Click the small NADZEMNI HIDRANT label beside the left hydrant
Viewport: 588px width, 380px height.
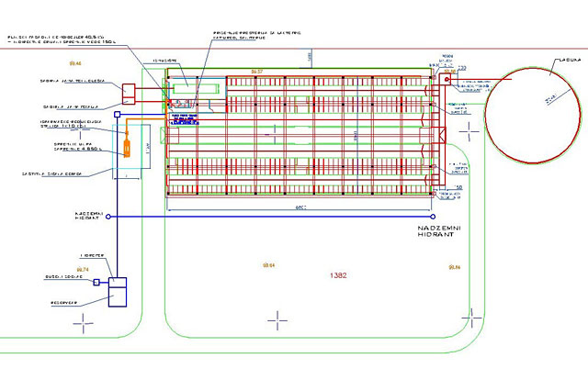pyautogui.click(x=88, y=216)
